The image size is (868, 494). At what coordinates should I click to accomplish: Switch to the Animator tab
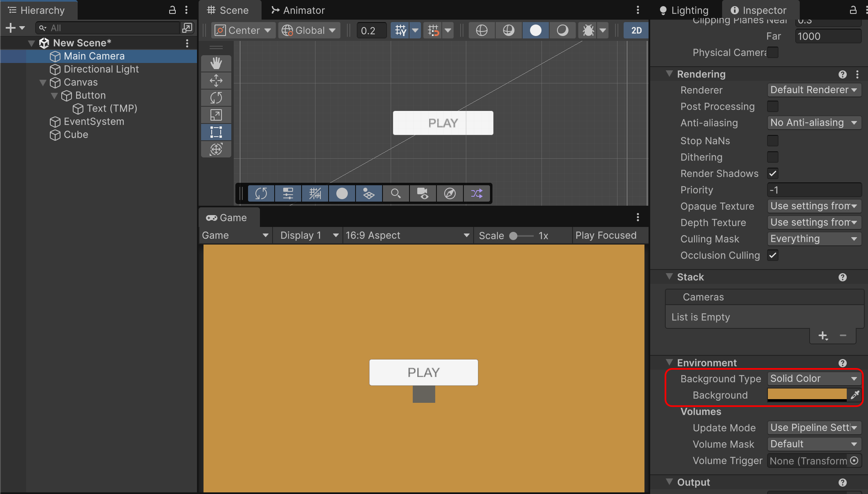[298, 10]
